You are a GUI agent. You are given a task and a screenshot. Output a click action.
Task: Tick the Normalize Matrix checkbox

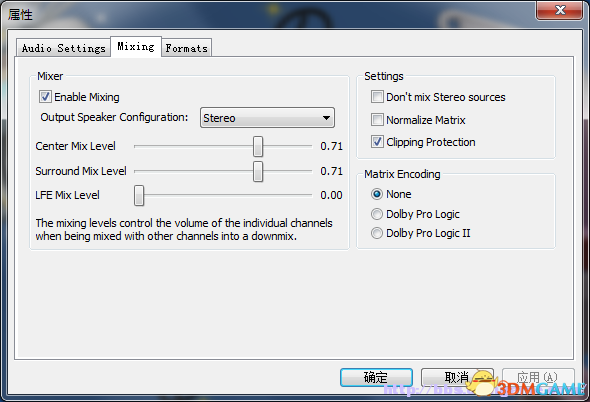click(377, 120)
